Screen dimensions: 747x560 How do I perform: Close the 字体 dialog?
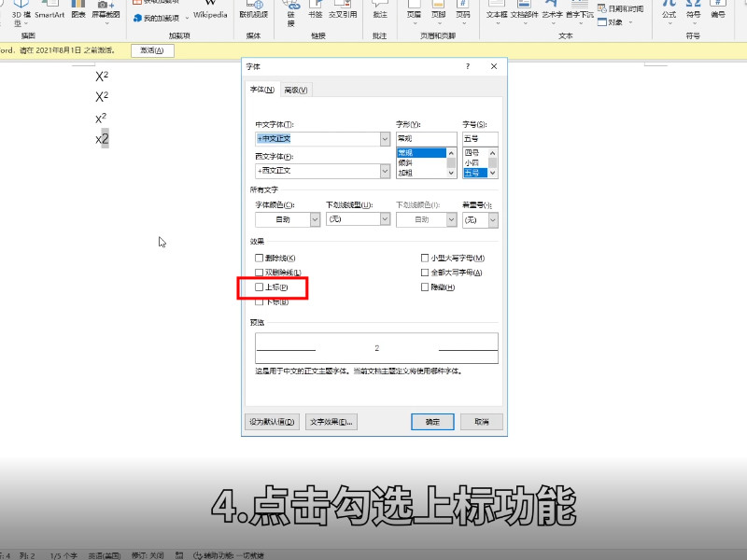pos(494,66)
